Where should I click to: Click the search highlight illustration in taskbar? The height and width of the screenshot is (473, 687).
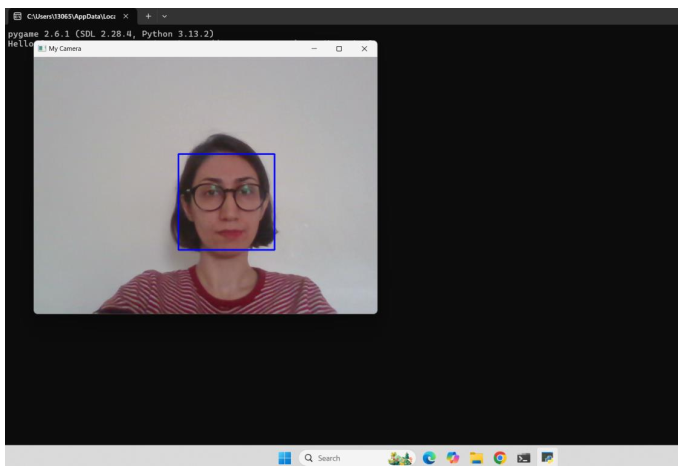pos(400,458)
